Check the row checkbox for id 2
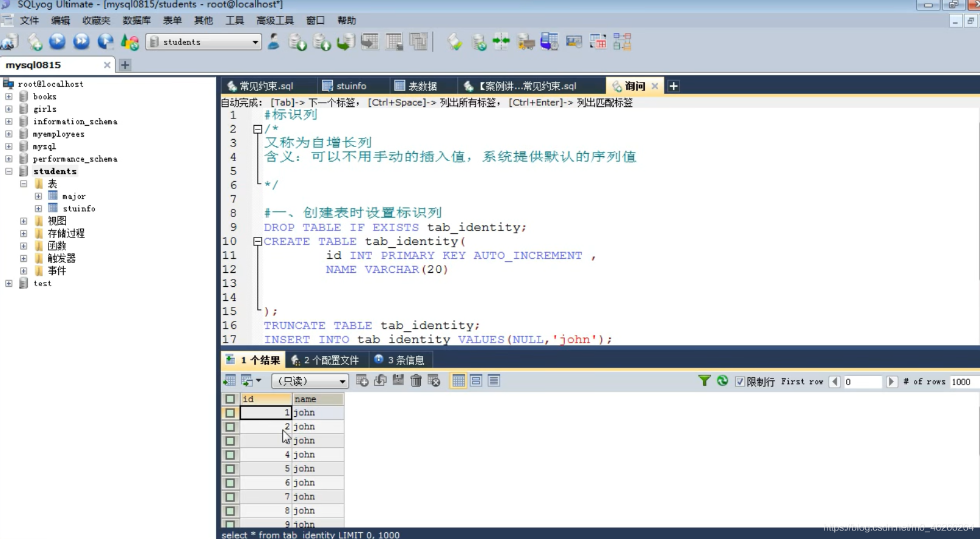The width and height of the screenshot is (980, 539). click(x=230, y=427)
